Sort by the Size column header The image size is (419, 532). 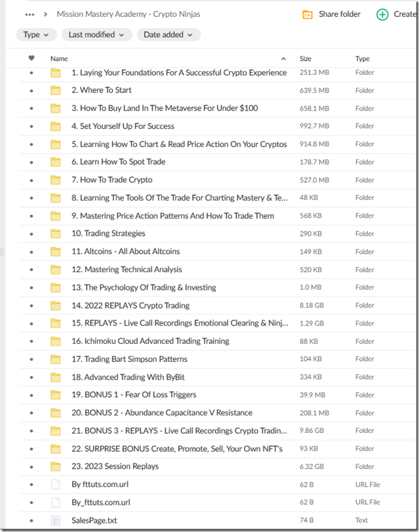[x=305, y=59]
